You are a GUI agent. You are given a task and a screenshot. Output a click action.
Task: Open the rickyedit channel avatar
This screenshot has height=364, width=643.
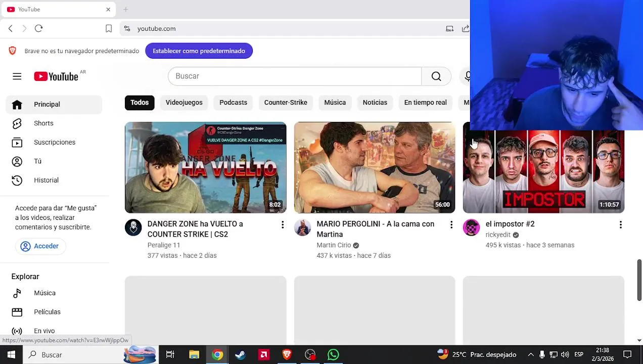[x=471, y=227]
